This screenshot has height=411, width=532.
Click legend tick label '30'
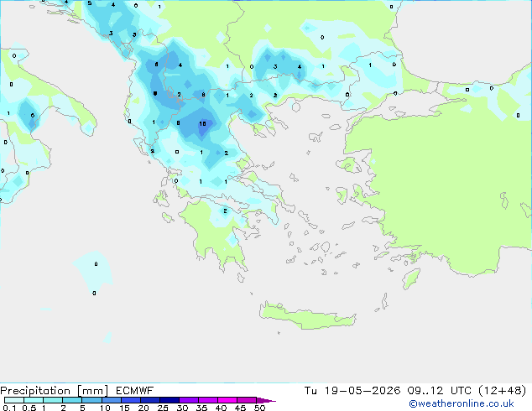(x=183, y=408)
